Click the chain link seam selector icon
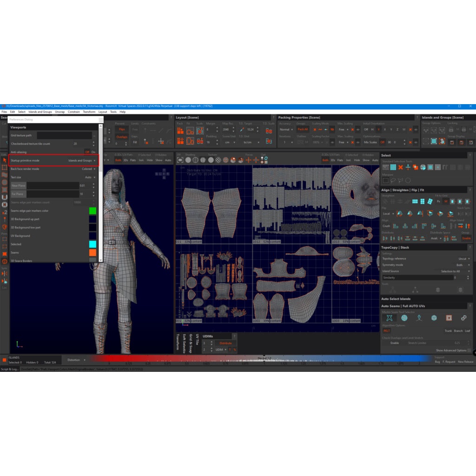The height and width of the screenshot is (476, 476). click(x=463, y=318)
